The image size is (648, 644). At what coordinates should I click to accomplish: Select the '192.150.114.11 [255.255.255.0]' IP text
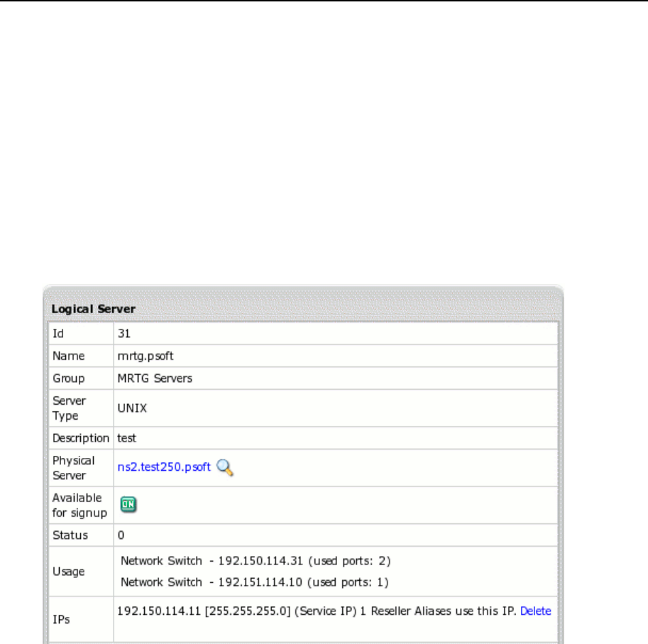pos(204,611)
